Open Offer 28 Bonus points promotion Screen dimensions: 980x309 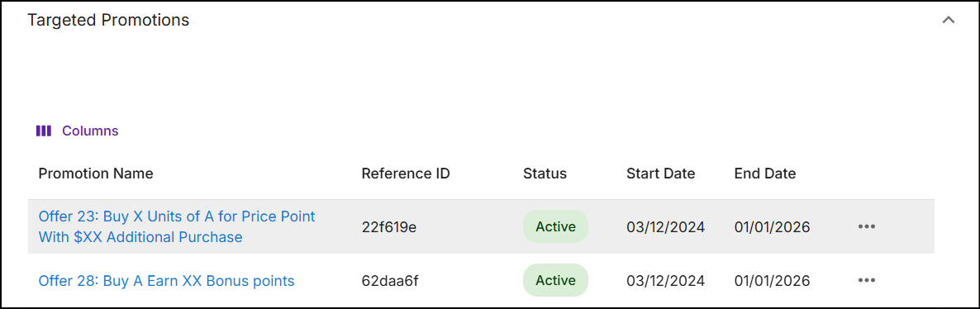(x=166, y=281)
